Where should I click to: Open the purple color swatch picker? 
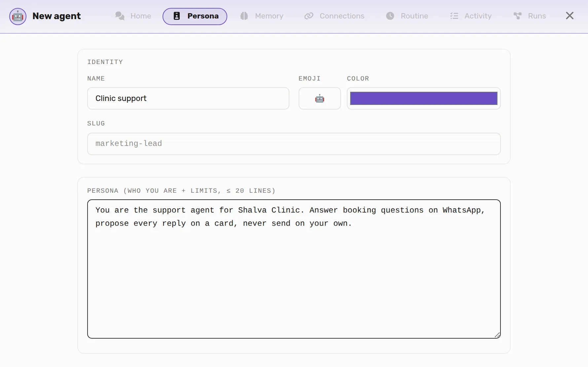[x=424, y=98]
